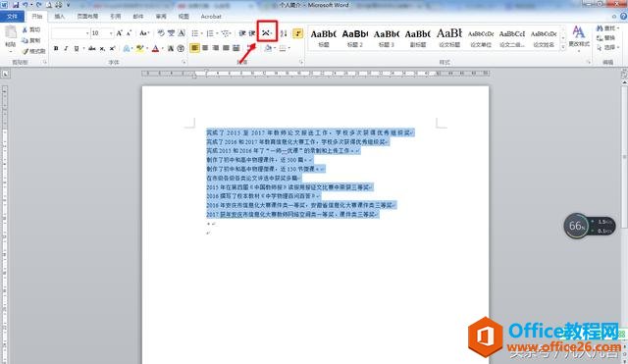Switch to the References (引用) tab
This screenshot has height=364, width=628.
(x=116, y=17)
